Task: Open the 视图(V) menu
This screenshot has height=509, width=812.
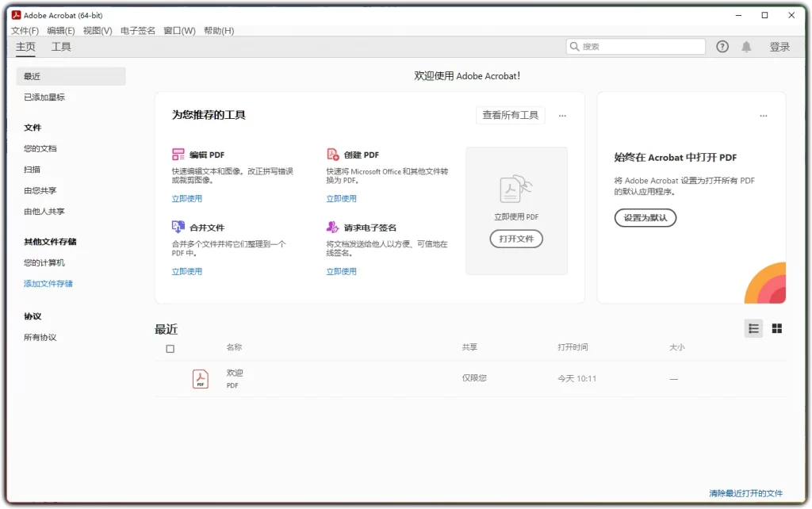Action: 98,31
